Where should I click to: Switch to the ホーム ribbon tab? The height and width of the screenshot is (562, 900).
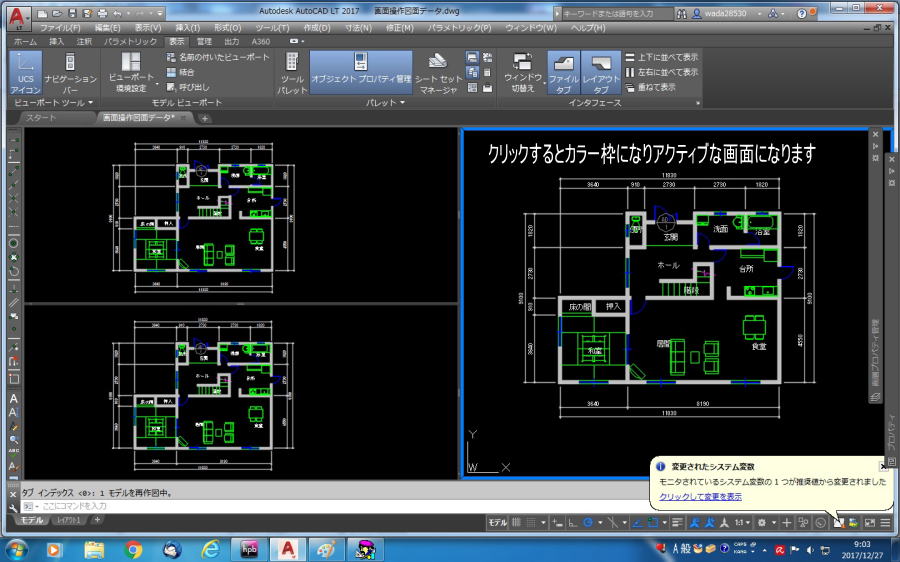pos(25,41)
